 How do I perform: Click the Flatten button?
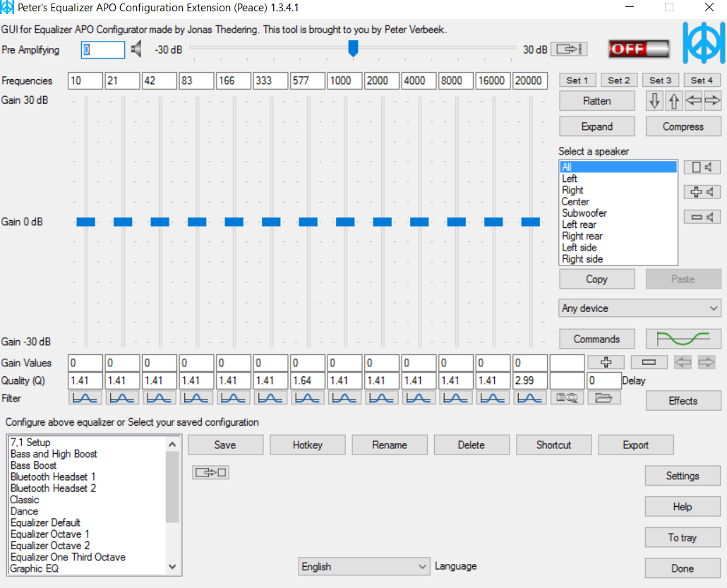click(596, 101)
